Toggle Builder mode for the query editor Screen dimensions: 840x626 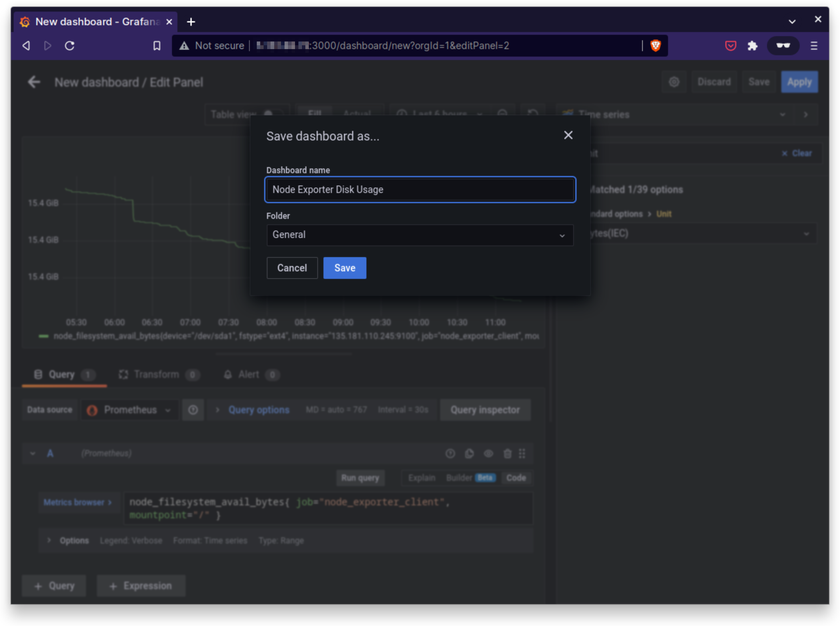pyautogui.click(x=460, y=478)
